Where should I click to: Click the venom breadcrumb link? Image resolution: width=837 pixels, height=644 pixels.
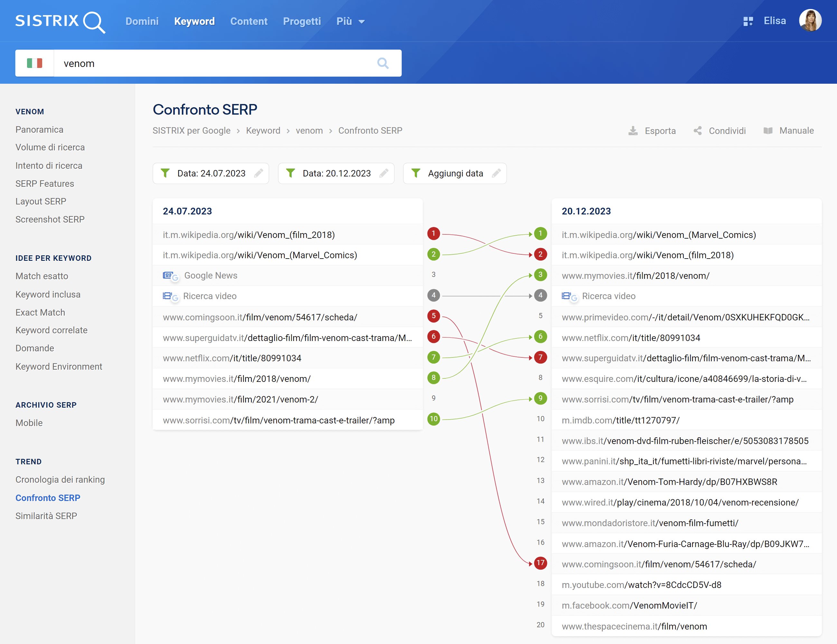pyautogui.click(x=309, y=131)
